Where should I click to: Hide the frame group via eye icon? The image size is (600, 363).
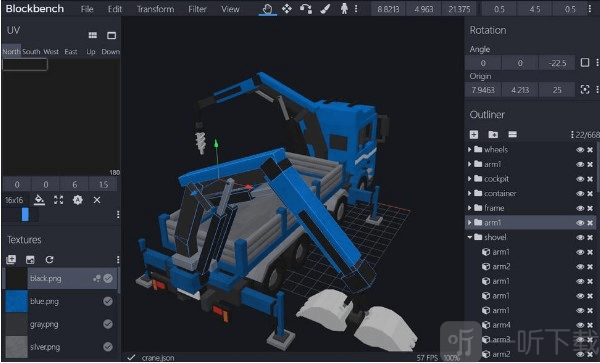[580, 208]
